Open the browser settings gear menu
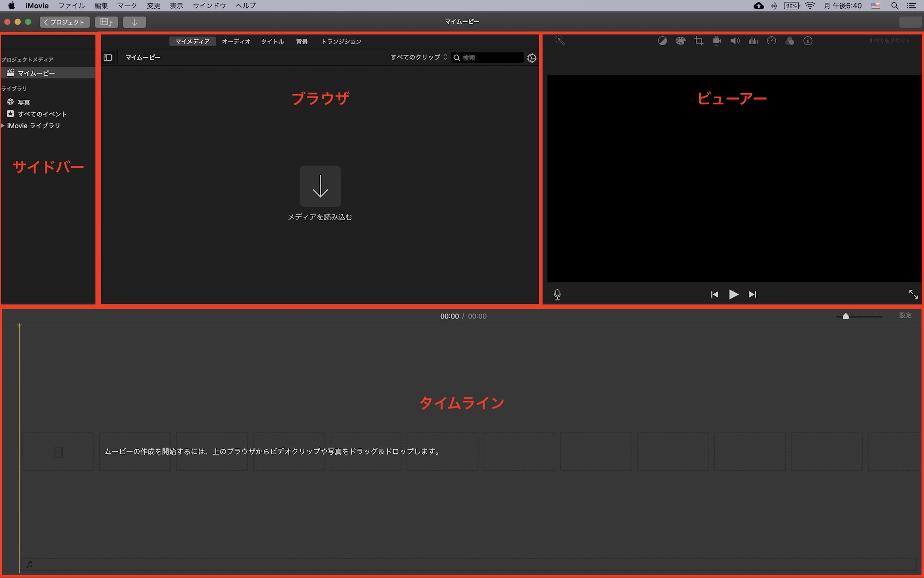 click(x=532, y=58)
